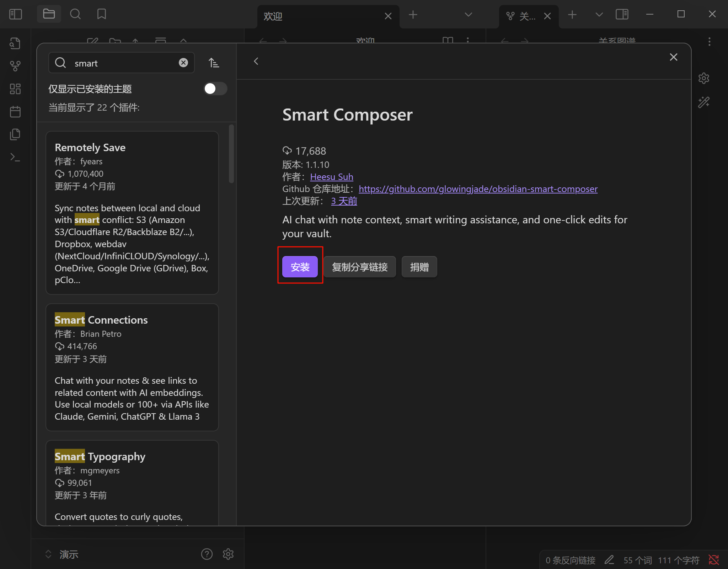Open the canvas icon in left ribbon
The image size is (728, 569).
(15, 89)
